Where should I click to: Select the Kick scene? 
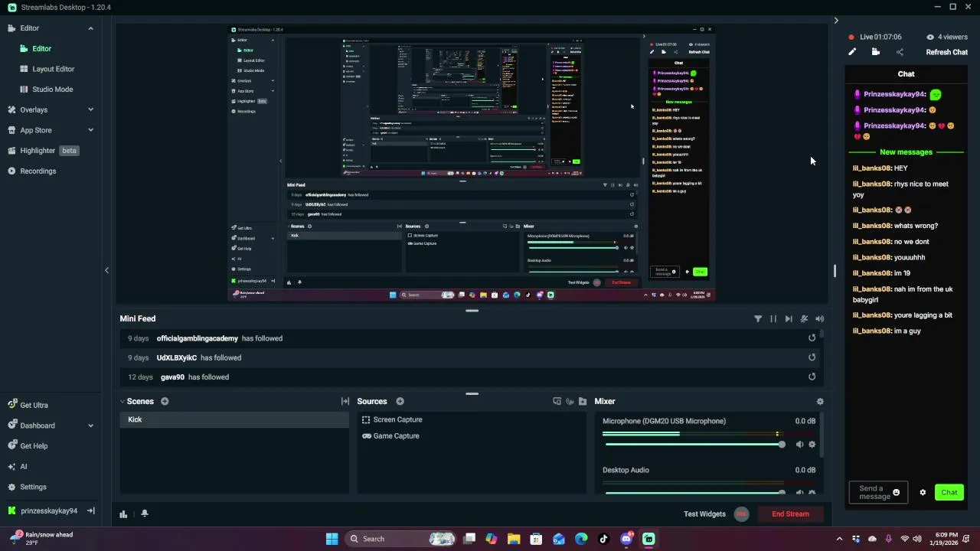click(234, 419)
